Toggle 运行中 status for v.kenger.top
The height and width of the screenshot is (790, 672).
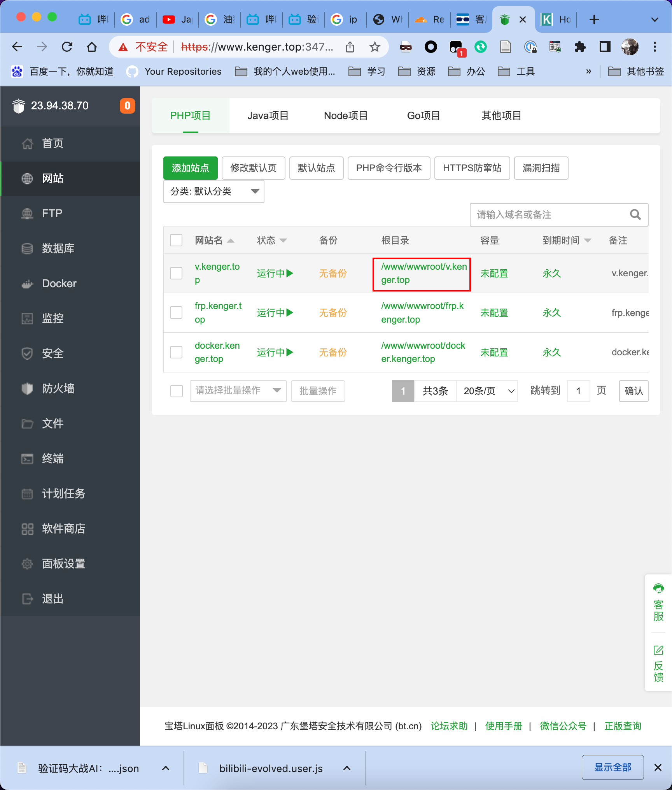[x=275, y=273]
